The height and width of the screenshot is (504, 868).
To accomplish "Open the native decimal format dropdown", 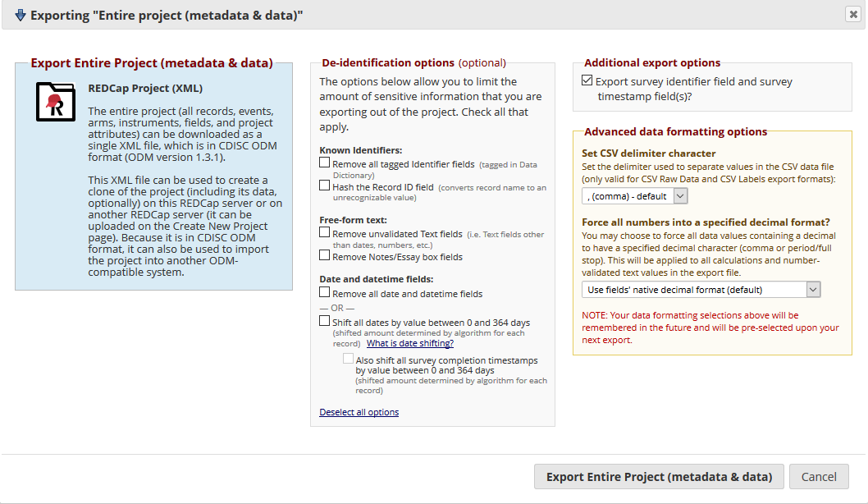I will coord(701,290).
